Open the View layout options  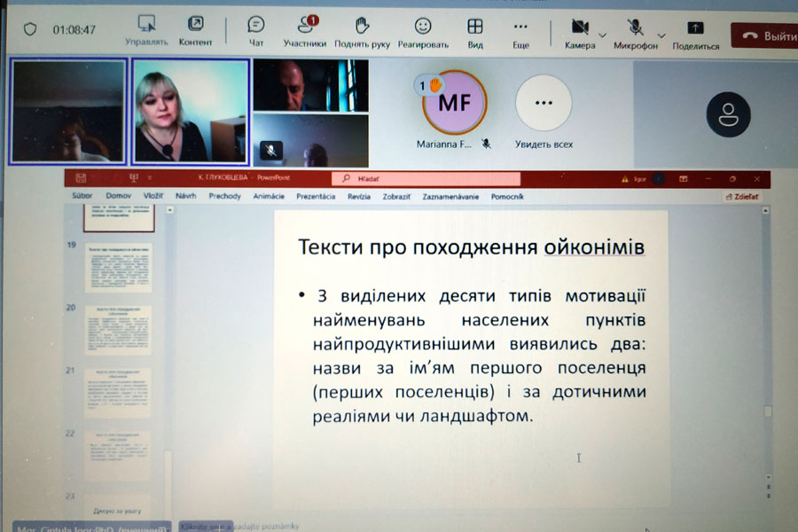click(x=475, y=26)
